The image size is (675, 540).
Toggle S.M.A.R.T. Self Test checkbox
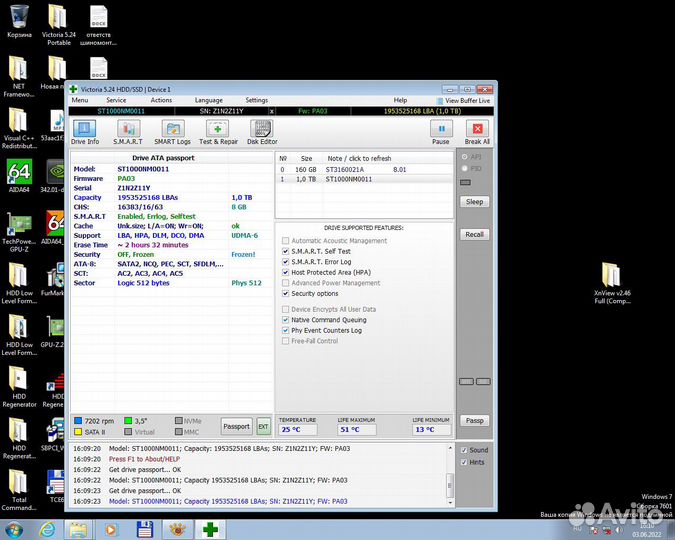pos(285,251)
